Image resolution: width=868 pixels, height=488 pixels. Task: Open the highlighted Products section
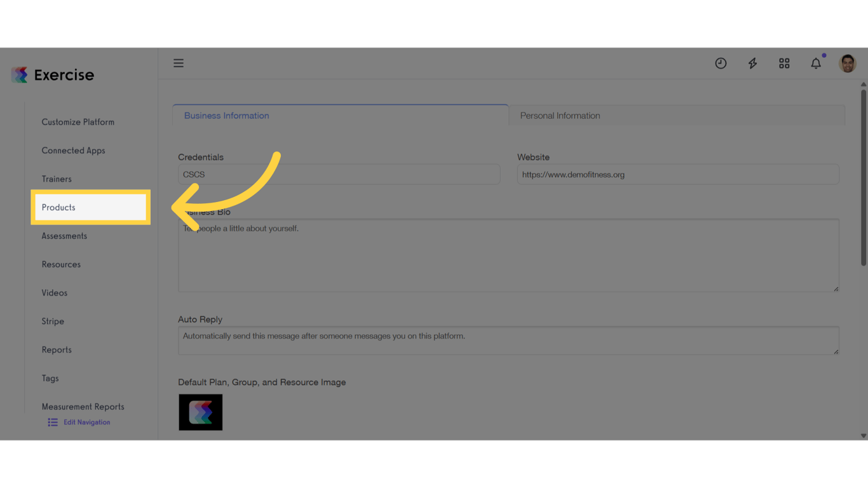[x=58, y=207]
